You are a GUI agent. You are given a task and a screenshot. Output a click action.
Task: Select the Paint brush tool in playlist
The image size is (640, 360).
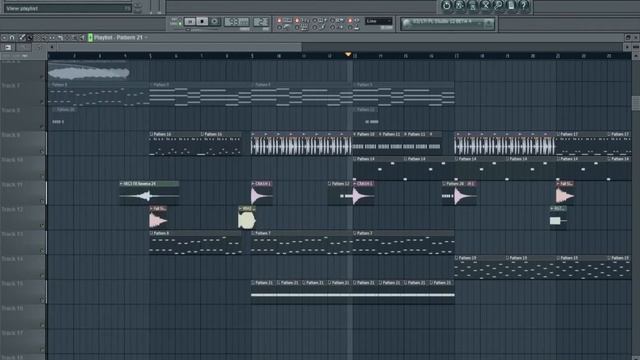(29, 38)
